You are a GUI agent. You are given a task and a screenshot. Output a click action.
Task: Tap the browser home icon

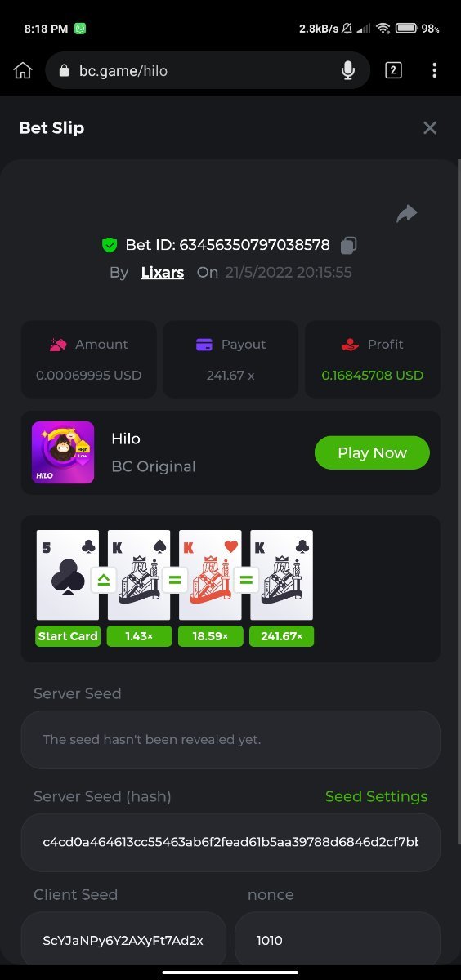click(23, 71)
